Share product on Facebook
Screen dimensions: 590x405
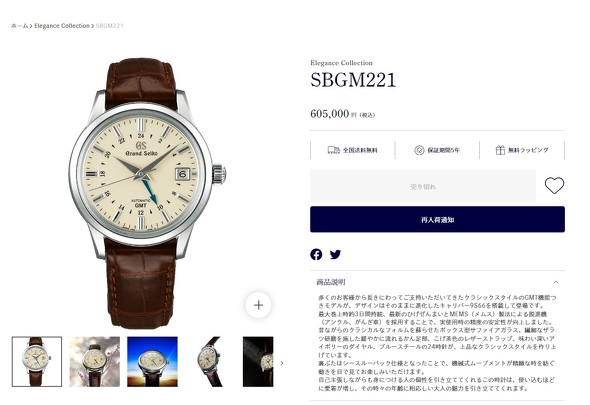click(316, 254)
